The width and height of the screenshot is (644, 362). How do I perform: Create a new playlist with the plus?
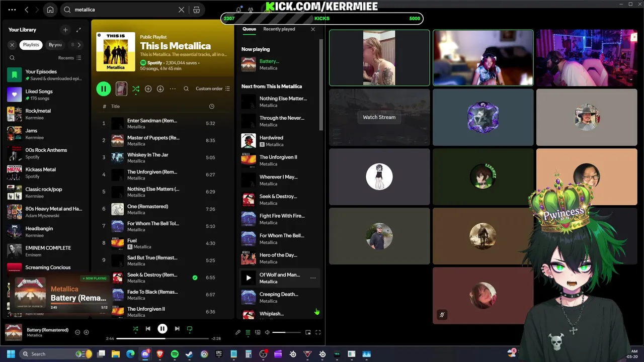point(65,30)
